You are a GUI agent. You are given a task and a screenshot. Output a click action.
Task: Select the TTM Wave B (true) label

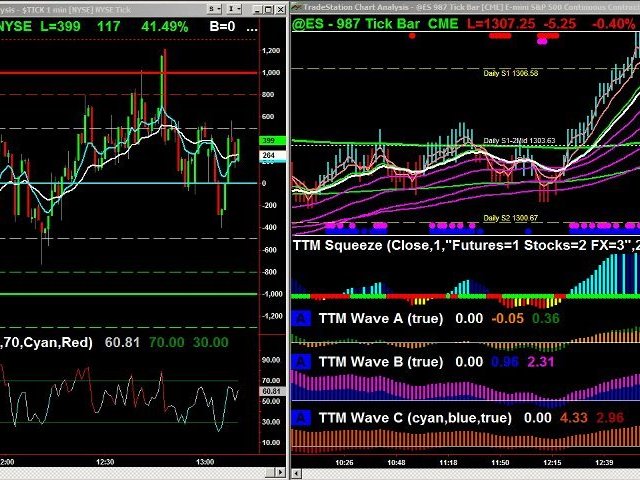pyautogui.click(x=380, y=362)
